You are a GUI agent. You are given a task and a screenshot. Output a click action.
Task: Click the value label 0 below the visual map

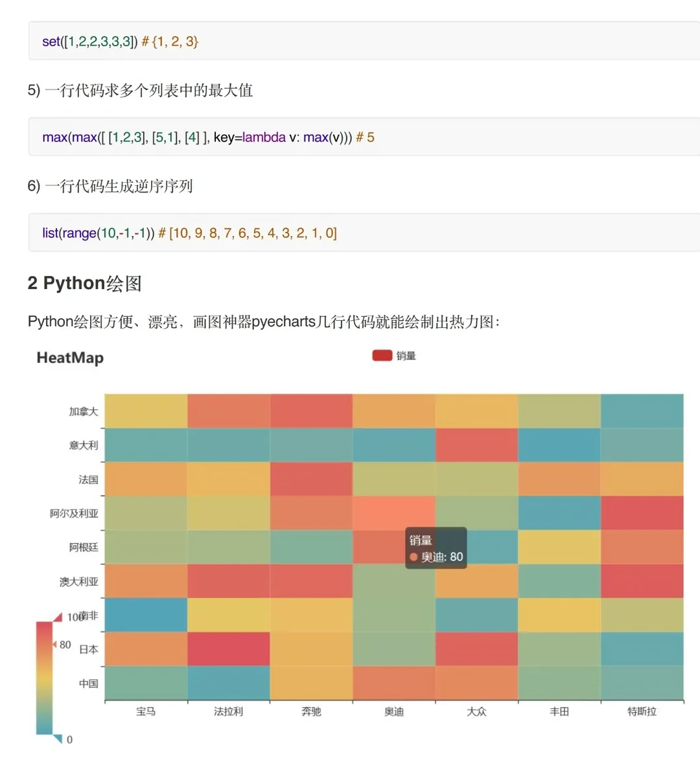pyautogui.click(x=69, y=739)
